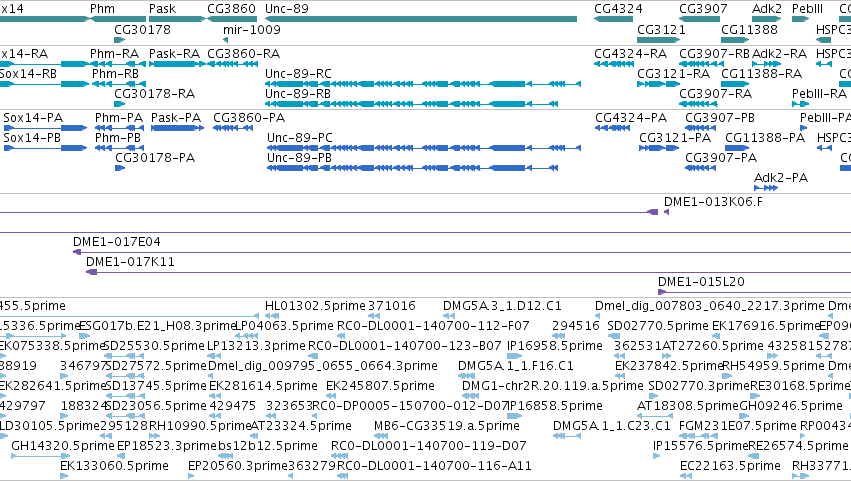This screenshot has width=851, height=481.
Task: Select the LP04063.5prime EST label
Action: click(284, 326)
